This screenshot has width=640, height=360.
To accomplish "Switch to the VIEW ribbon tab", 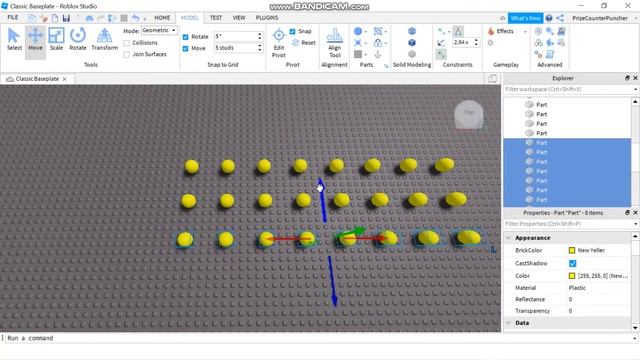I will point(239,18).
